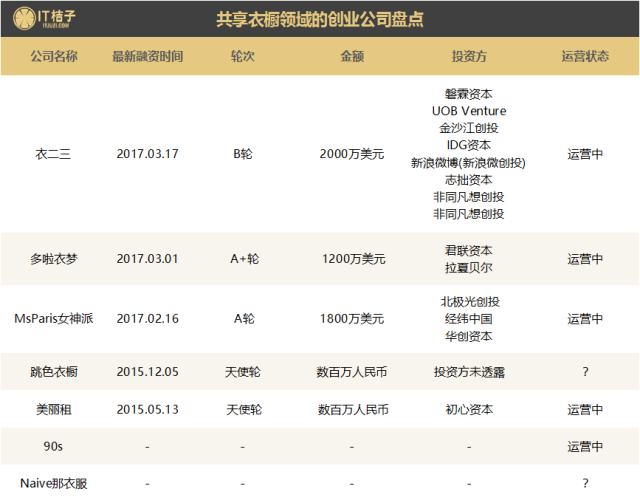Viewport: 640px width, 503px height.
Task: Click 天使轮 in the 美丽租 row
Action: [244, 409]
